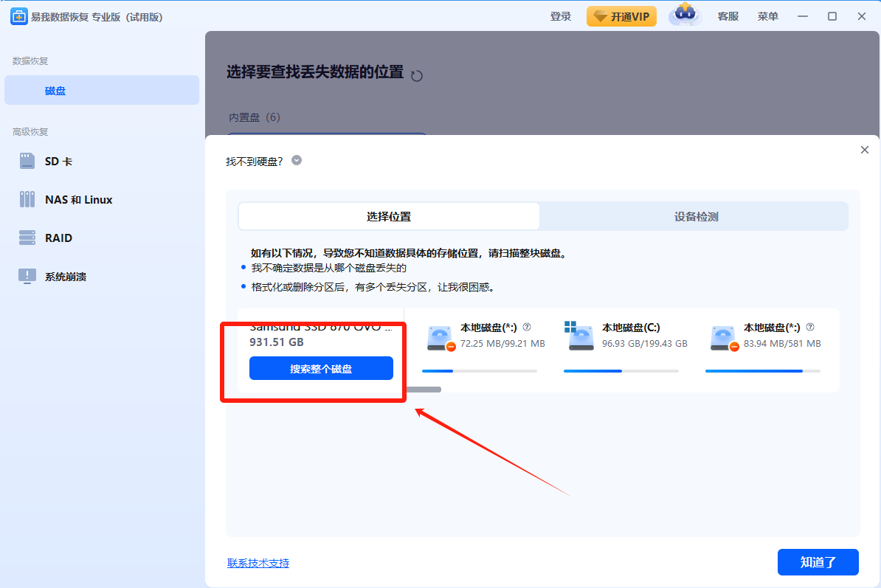Select the 本地磁盘(C:) Windows drive icon

(579, 336)
